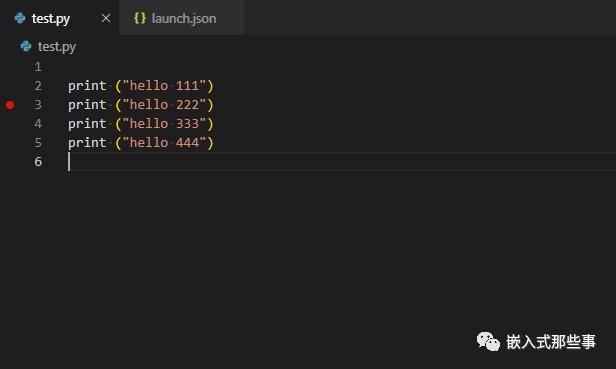Select the test.py editor tab
The width and height of the screenshot is (616, 369).
[60, 18]
